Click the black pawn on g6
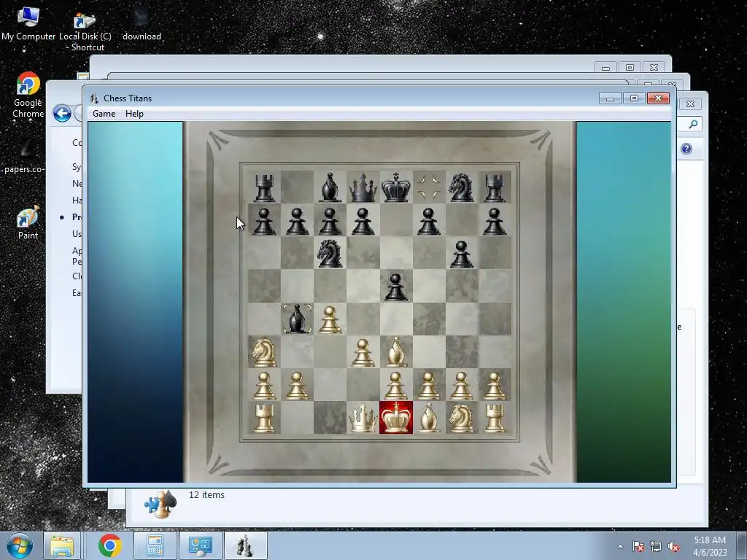This screenshot has height=560, width=747. coord(462,254)
